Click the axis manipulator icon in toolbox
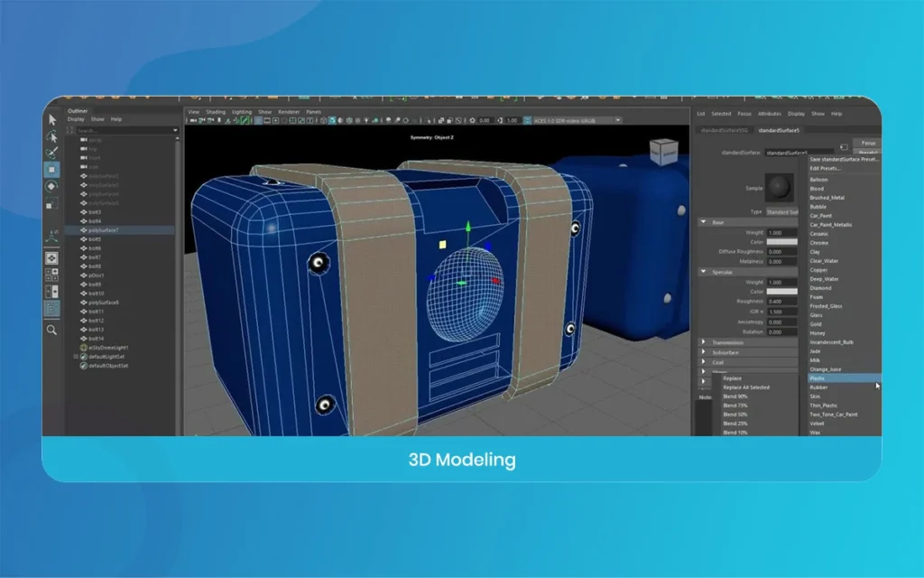This screenshot has height=578, width=924. [x=51, y=237]
